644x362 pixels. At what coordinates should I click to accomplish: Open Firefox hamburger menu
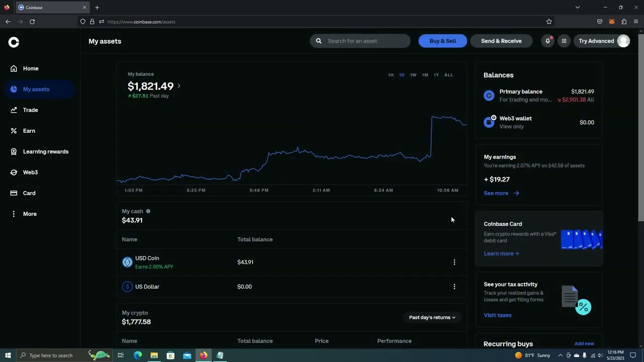[x=636, y=22]
